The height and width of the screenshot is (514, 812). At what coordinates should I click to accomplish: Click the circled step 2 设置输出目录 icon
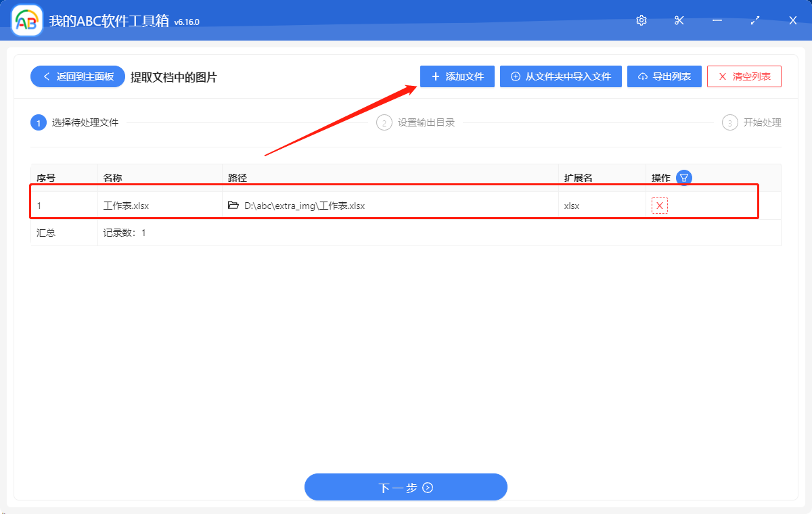click(x=384, y=122)
